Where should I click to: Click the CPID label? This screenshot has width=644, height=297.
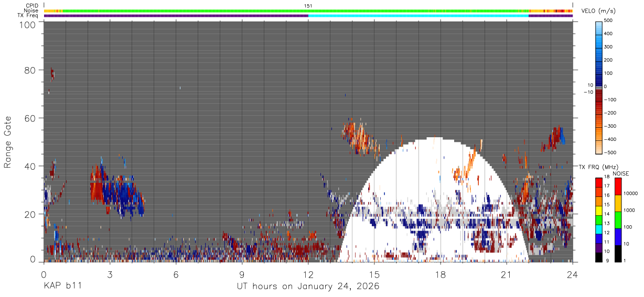pyautogui.click(x=31, y=6)
